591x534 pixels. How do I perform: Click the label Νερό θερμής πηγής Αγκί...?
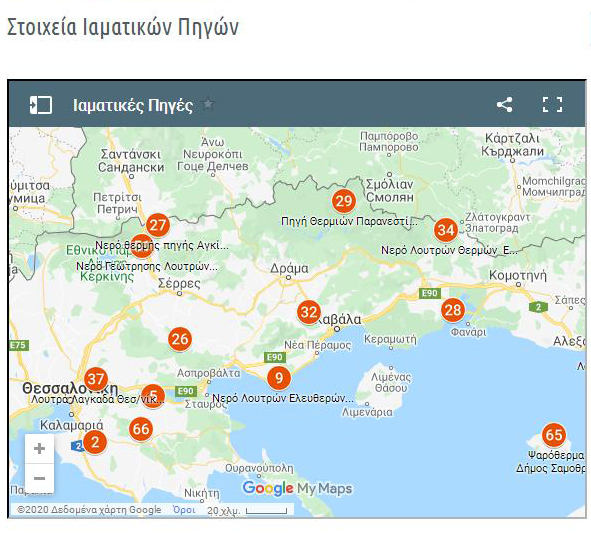click(x=162, y=246)
